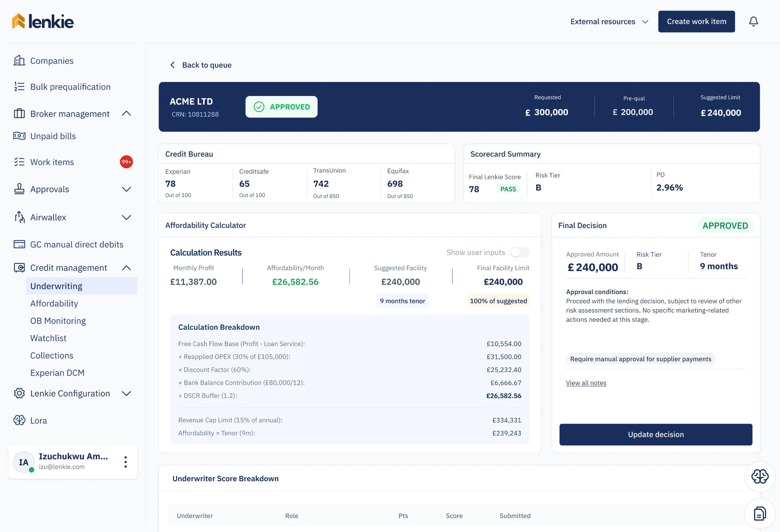Image resolution: width=780 pixels, height=532 pixels.
Task: Select Underwriting in sidebar
Action: (81, 286)
